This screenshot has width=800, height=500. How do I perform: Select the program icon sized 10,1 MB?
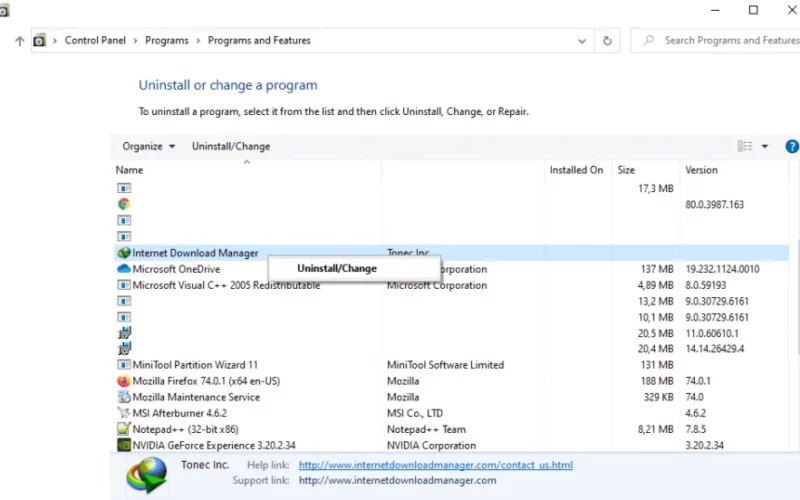123,317
